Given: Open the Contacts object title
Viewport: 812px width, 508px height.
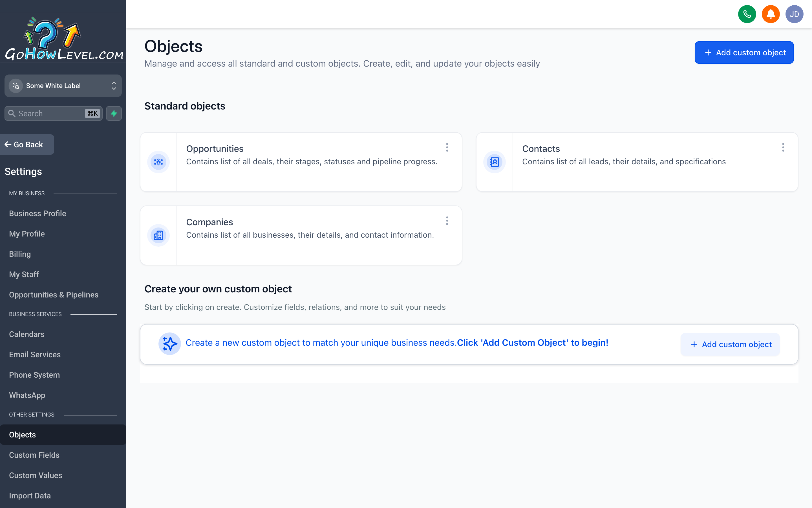Looking at the screenshot, I should point(541,148).
